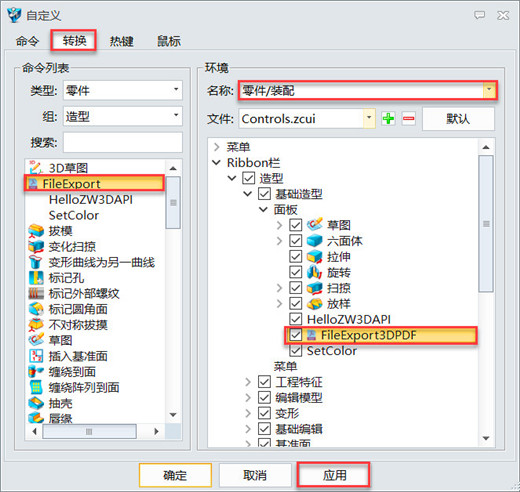The image size is (520, 492).
Task: Collapse the Ribbon栏 tree node
Action: [x=216, y=163]
